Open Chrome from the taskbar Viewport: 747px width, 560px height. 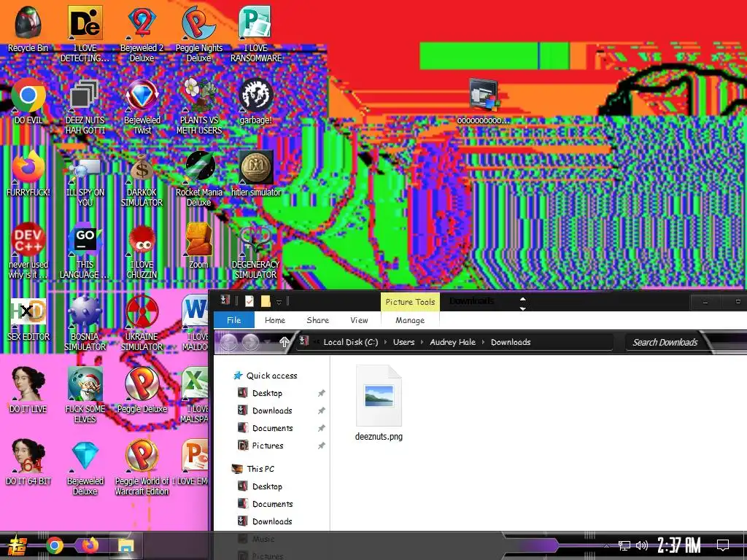pos(54,545)
